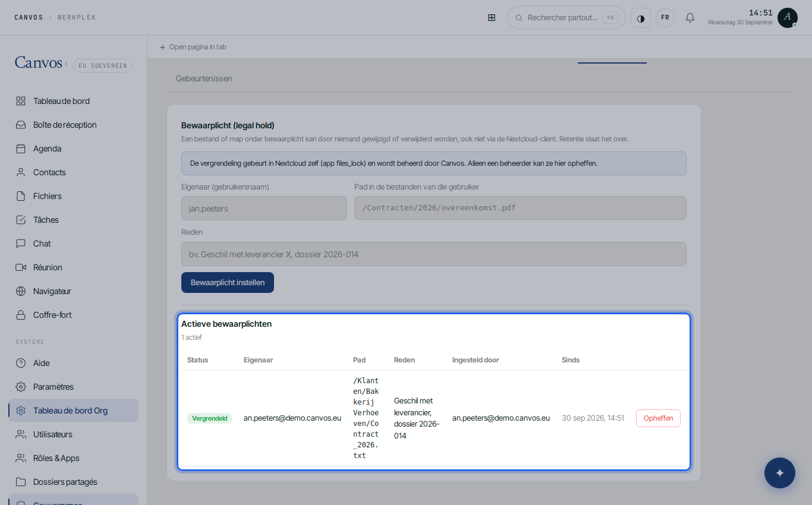
Task: Toggle the dark/light contrast theme icon
Action: 641,18
